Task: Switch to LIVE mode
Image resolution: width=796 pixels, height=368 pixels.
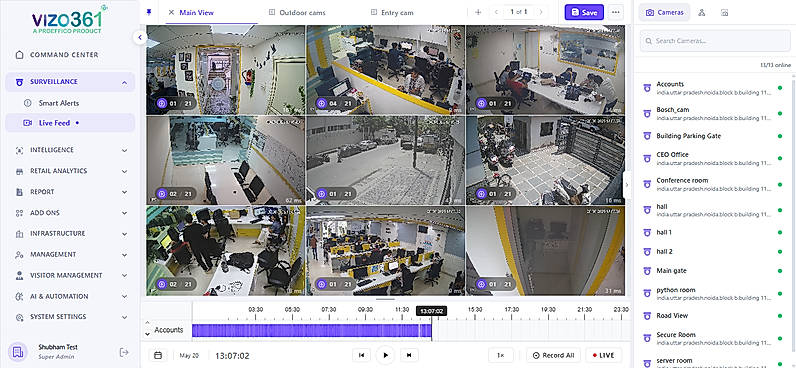Action: (604, 355)
